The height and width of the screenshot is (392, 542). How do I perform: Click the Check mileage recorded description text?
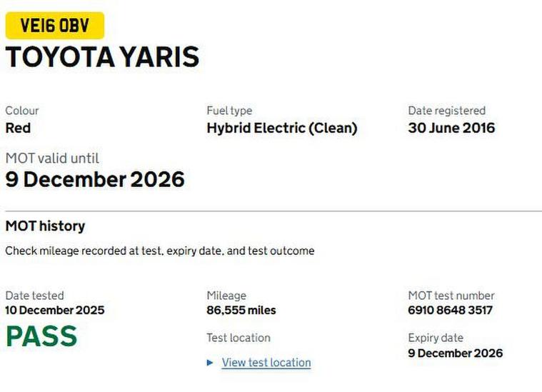point(159,251)
